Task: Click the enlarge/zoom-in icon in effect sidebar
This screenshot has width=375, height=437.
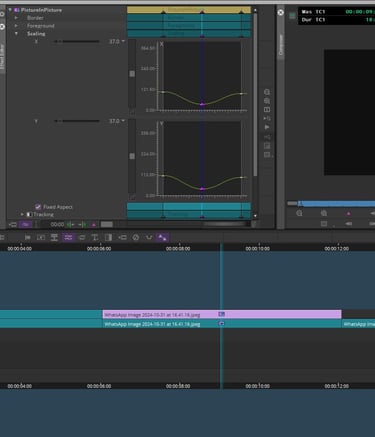Action: [267, 101]
